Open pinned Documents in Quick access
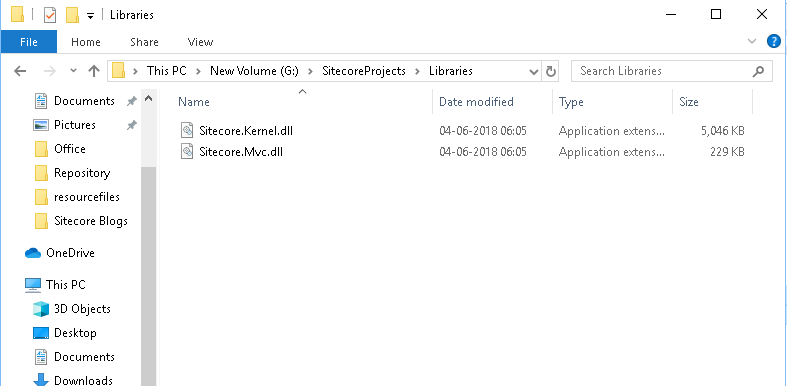787x386 pixels. (84, 101)
